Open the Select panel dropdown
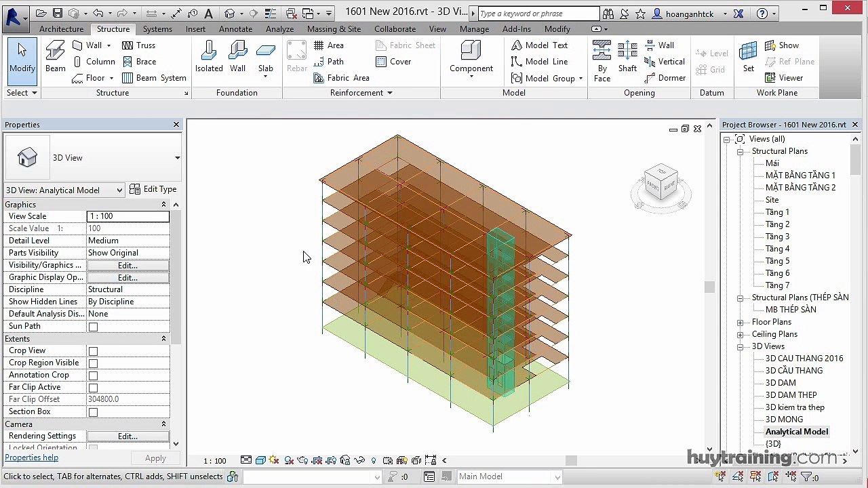Image resolution: width=868 pixels, height=488 pixels. pyautogui.click(x=22, y=93)
